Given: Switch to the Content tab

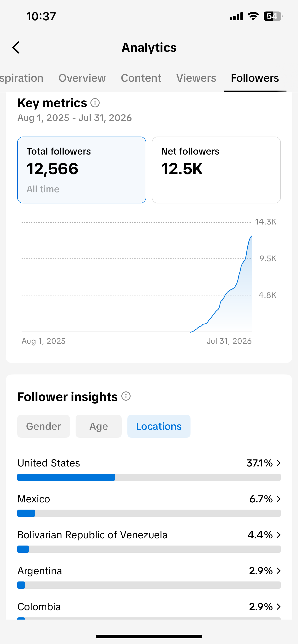Looking at the screenshot, I should 141,78.
